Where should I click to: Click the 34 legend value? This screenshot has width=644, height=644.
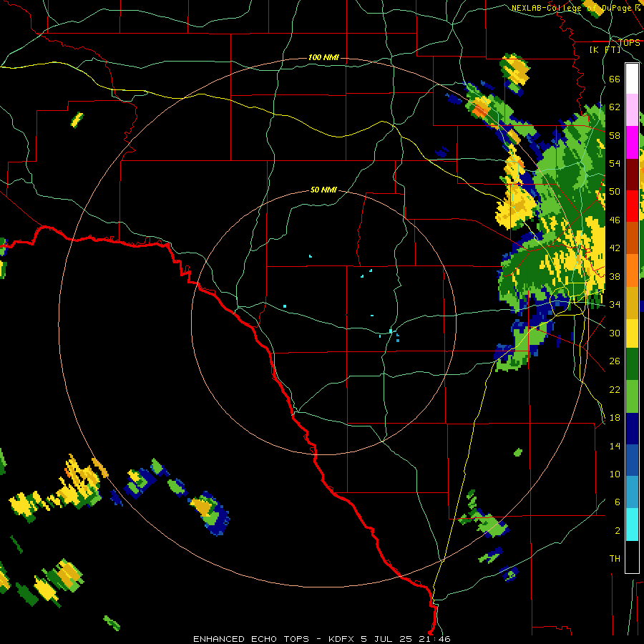pyautogui.click(x=615, y=305)
